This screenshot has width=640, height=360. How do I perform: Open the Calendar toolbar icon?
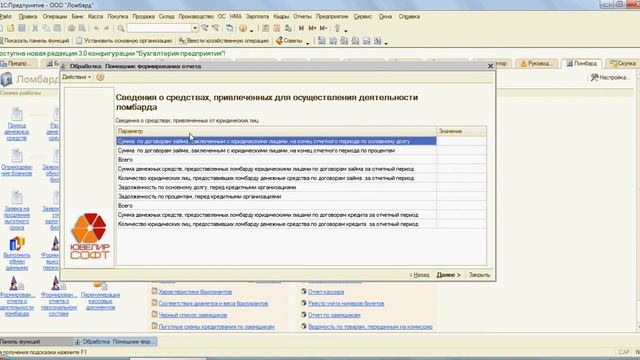(277, 28)
